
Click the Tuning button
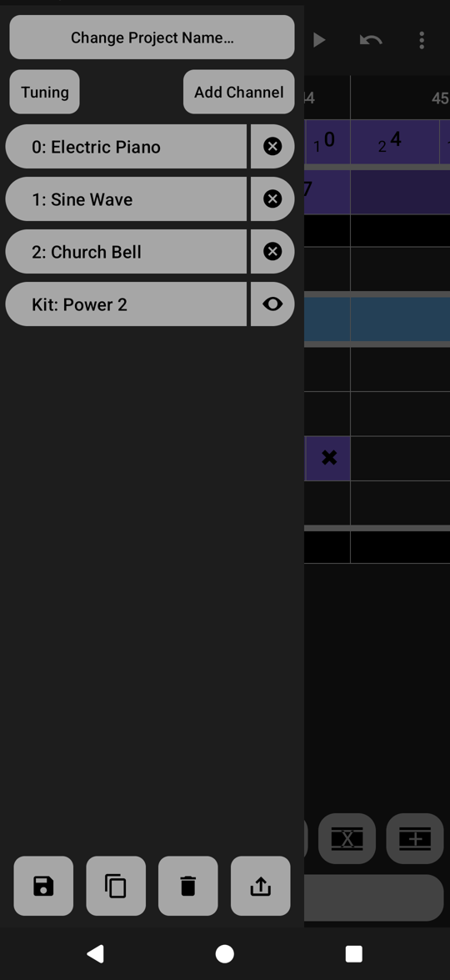pos(44,92)
